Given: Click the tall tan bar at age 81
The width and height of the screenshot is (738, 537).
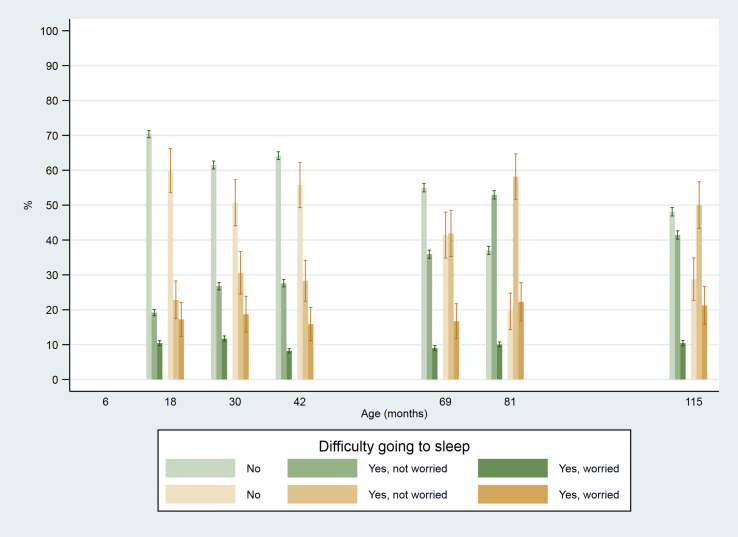Looking at the screenshot, I should point(515,278).
